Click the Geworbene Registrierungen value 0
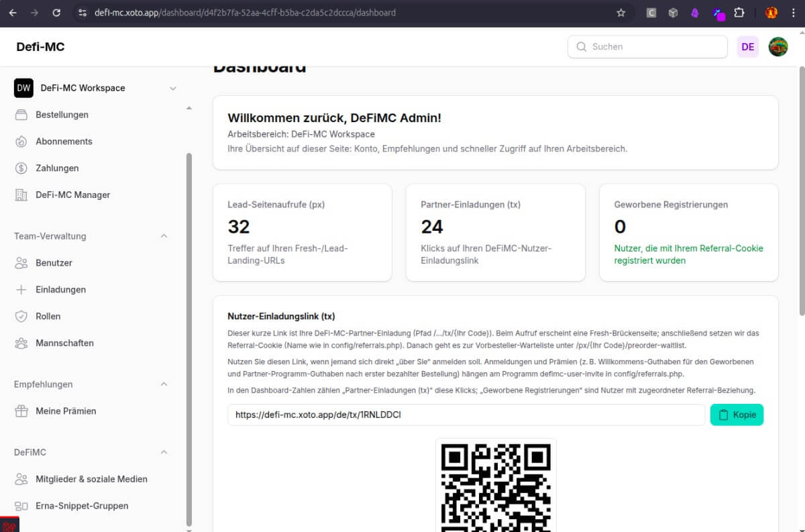Viewport: 805px width, 532px height. coord(620,227)
